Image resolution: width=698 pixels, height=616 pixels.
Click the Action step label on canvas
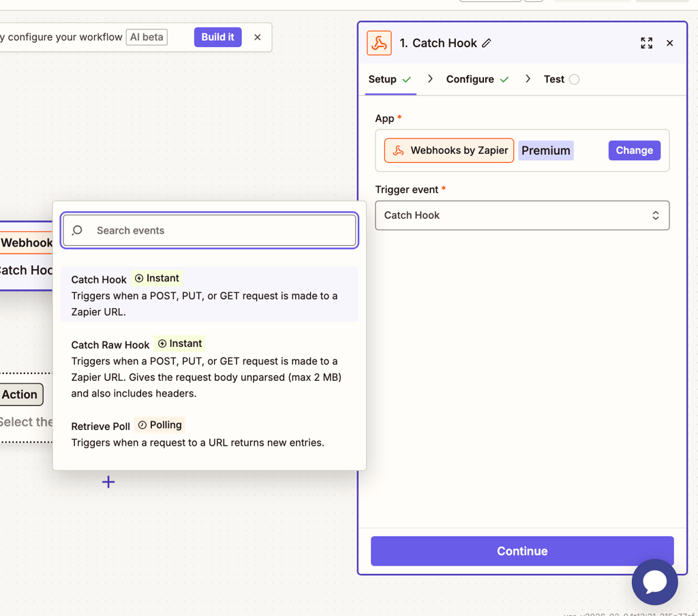pyautogui.click(x=20, y=395)
